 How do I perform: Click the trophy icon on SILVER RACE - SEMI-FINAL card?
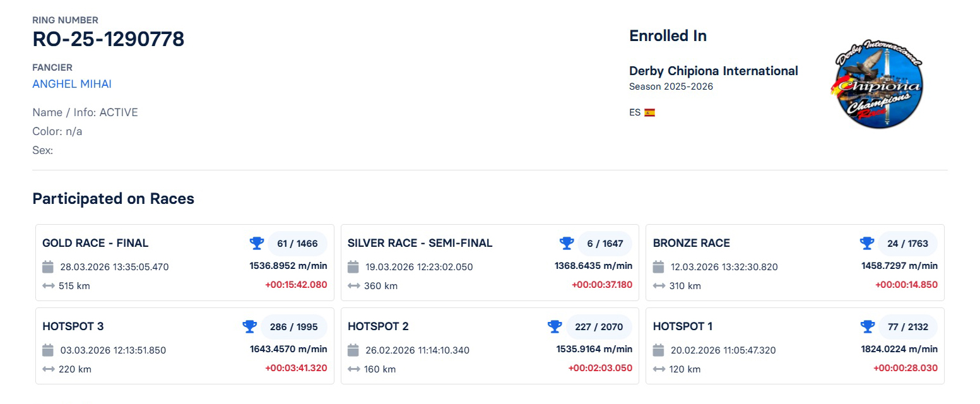point(567,243)
